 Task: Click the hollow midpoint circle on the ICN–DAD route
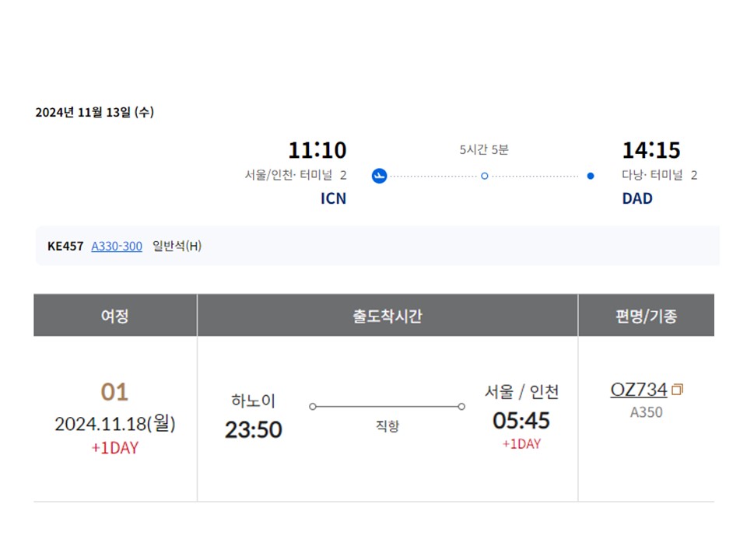coord(484,176)
